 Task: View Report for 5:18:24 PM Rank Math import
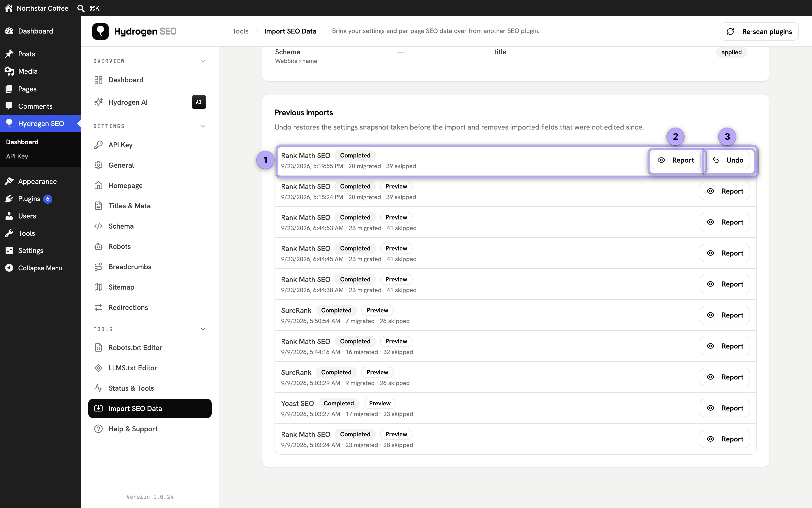coord(725,191)
